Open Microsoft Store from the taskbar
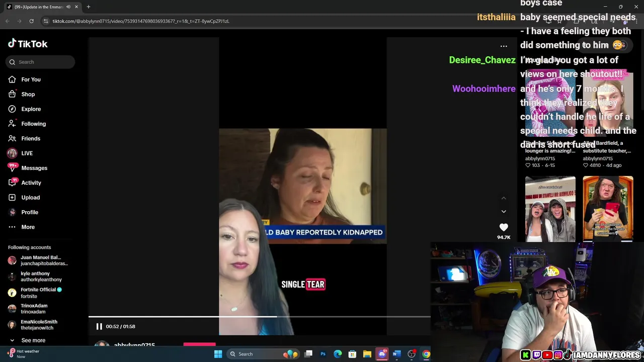The image size is (644, 362). coord(352,354)
